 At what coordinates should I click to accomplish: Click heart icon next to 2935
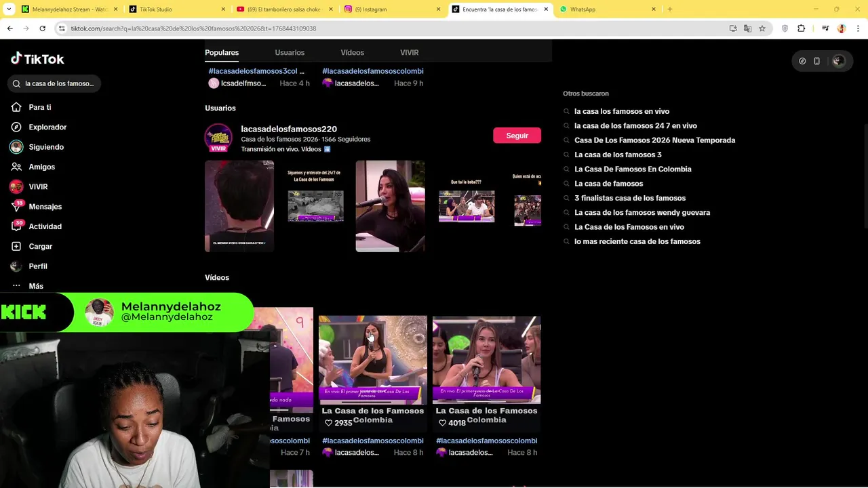point(329,423)
